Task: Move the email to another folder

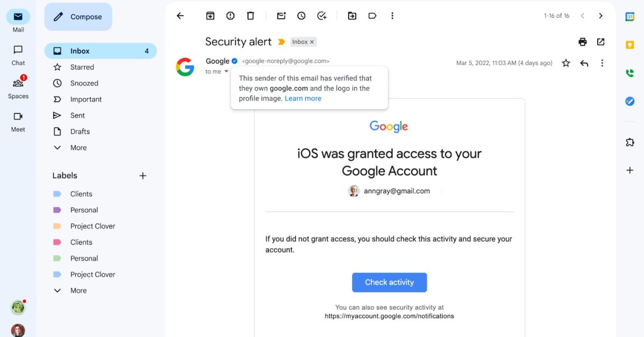Action: point(352,16)
